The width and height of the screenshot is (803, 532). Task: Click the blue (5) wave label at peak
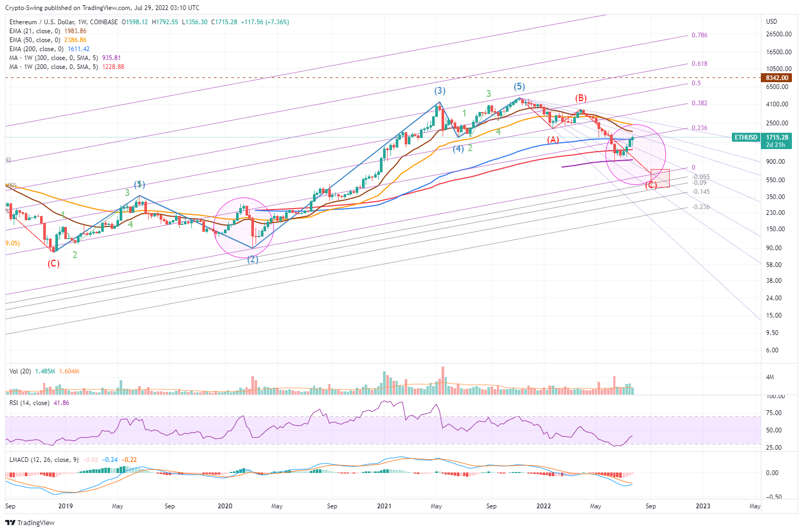point(520,86)
